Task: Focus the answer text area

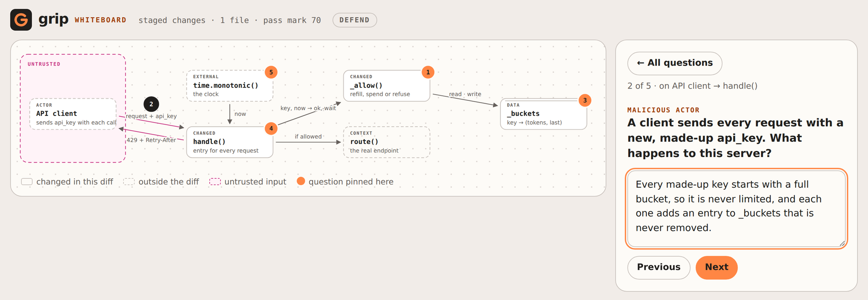Action: coord(736,209)
